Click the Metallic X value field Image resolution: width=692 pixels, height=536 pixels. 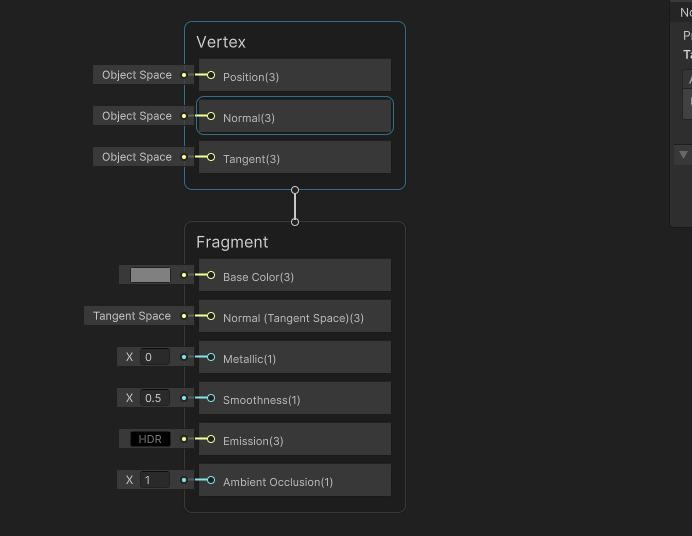[154, 357]
